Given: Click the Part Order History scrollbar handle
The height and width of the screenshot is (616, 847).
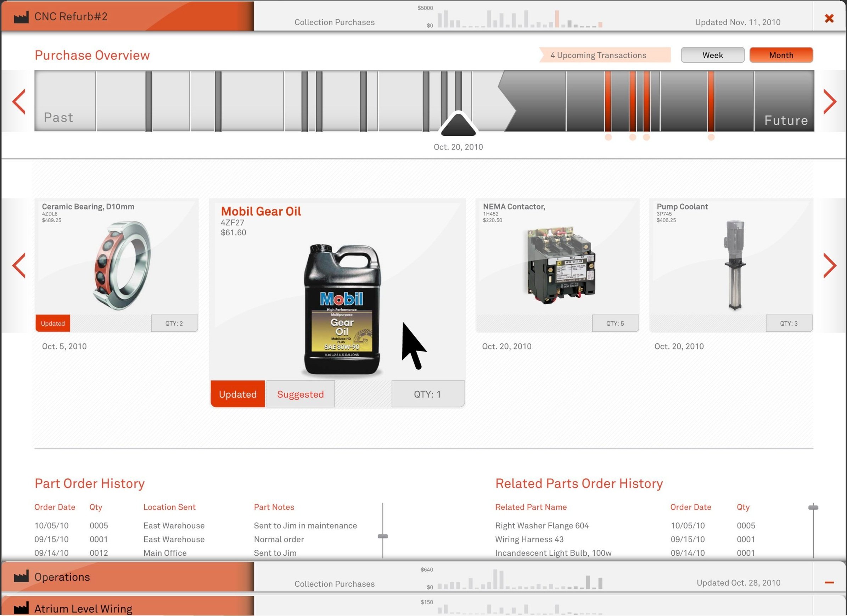Looking at the screenshot, I should coord(383,536).
